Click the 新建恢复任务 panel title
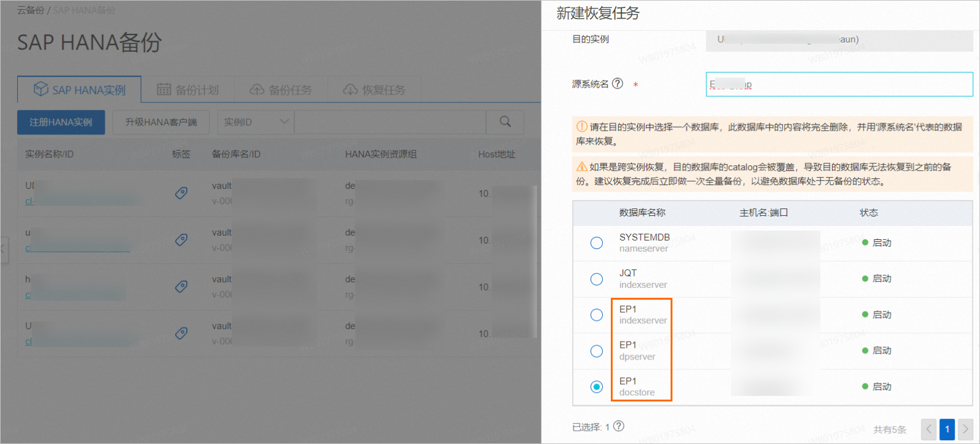980x444 pixels. (598, 14)
